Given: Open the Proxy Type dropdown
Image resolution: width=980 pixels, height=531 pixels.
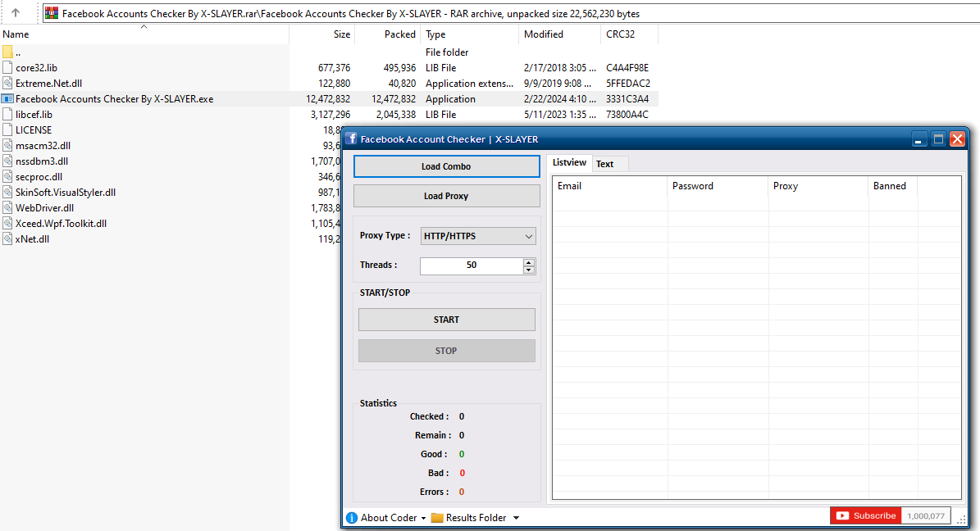Looking at the screenshot, I should (x=478, y=236).
